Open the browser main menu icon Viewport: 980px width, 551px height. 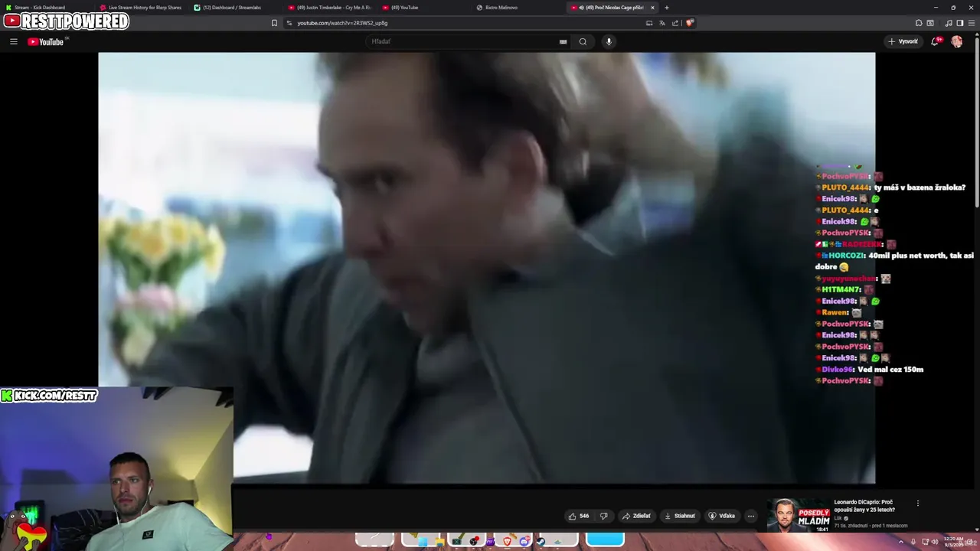point(971,23)
